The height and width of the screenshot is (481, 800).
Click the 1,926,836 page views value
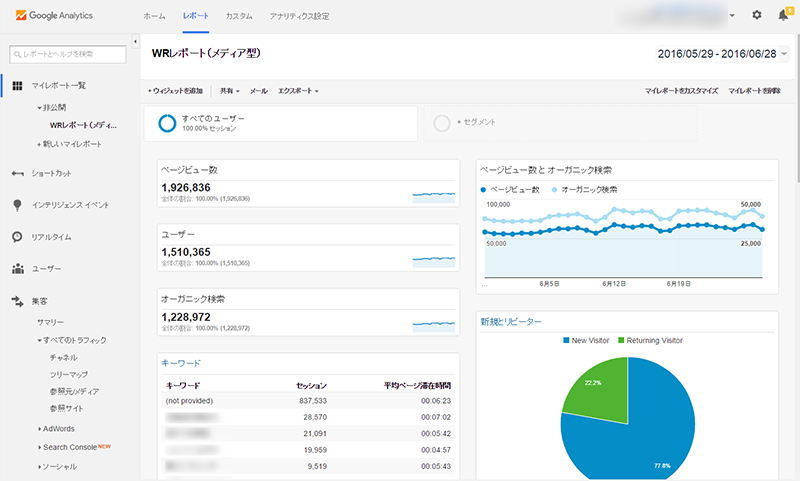click(x=186, y=188)
